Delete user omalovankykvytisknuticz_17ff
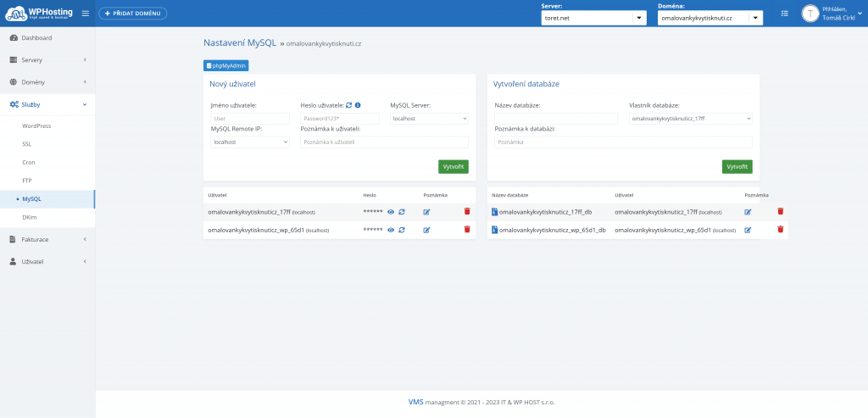 point(467,211)
